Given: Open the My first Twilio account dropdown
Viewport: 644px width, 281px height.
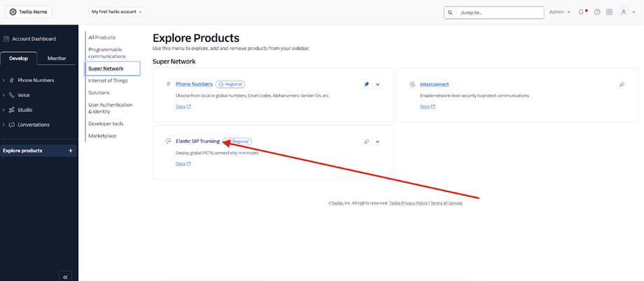Looking at the screenshot, I should (117, 12).
